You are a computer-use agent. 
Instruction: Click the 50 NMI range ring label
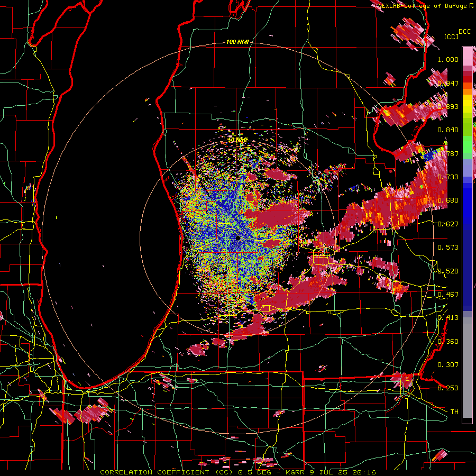pyautogui.click(x=237, y=140)
